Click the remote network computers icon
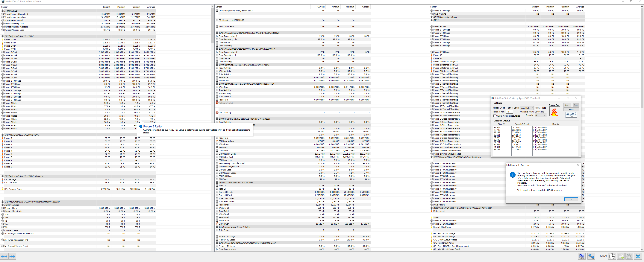This screenshot has width=644, height=262. point(591,256)
